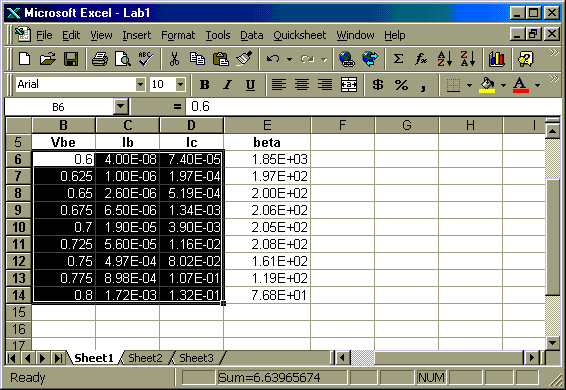
Task: Open the Insert menu
Action: pos(136,35)
